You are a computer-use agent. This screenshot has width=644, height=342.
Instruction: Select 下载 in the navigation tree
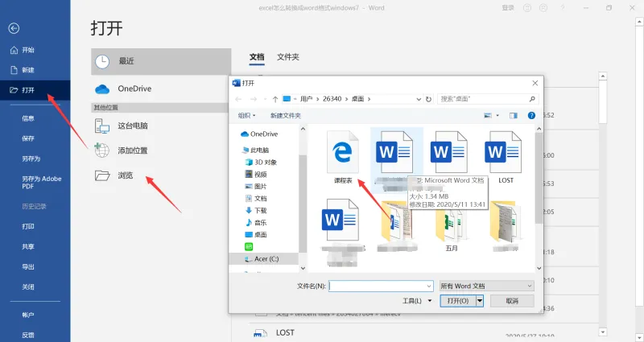tap(260, 211)
